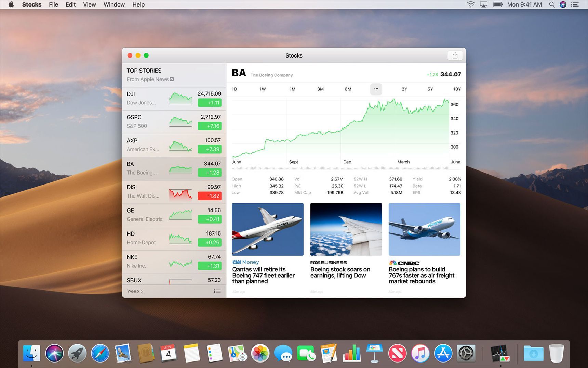
Task: Click the Wi-Fi status icon
Action: [471, 4]
